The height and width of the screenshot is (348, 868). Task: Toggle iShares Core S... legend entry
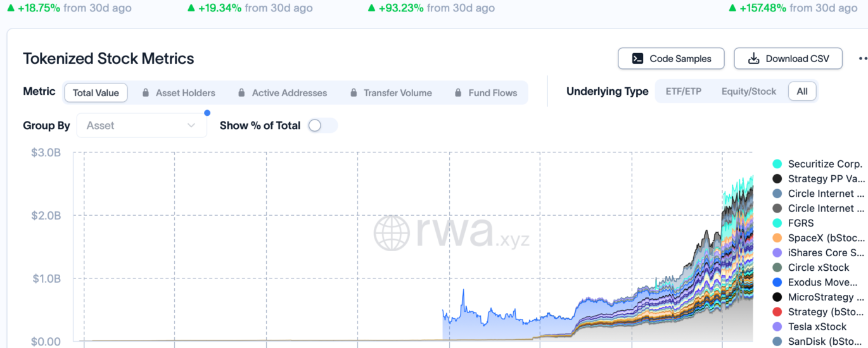click(819, 252)
